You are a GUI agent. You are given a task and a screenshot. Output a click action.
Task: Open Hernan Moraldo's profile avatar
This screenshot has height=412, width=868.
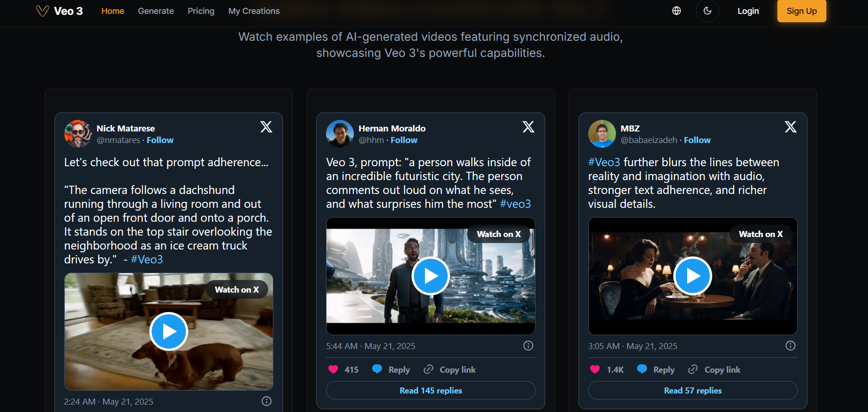coord(340,134)
